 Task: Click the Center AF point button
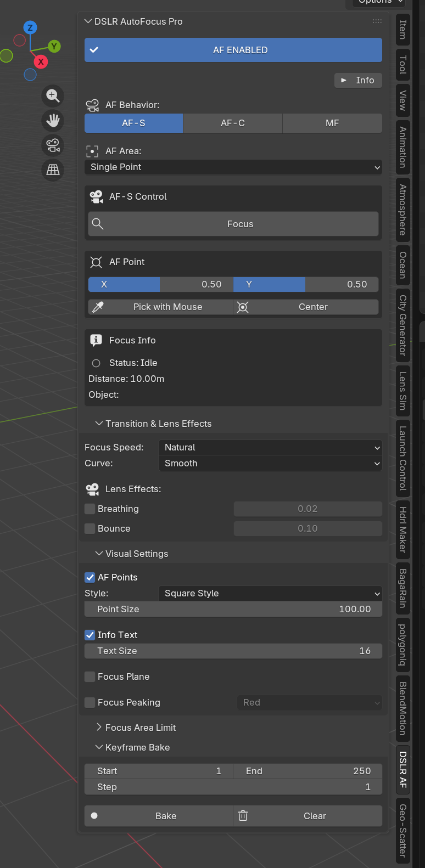306,307
